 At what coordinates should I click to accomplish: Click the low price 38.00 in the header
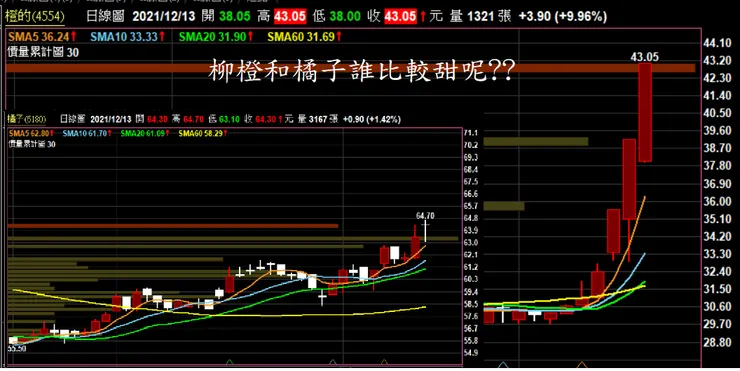coord(346,17)
